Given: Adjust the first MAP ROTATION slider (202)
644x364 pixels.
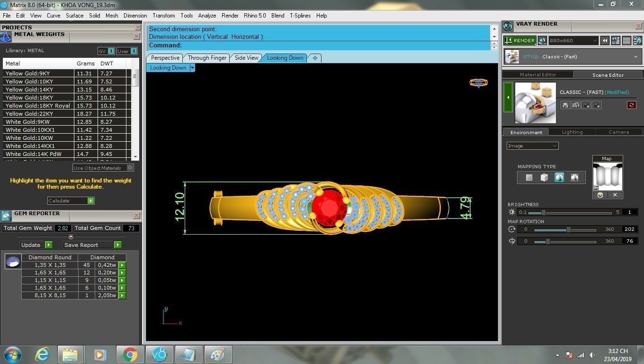Looking at the screenshot, I should coord(568,229).
